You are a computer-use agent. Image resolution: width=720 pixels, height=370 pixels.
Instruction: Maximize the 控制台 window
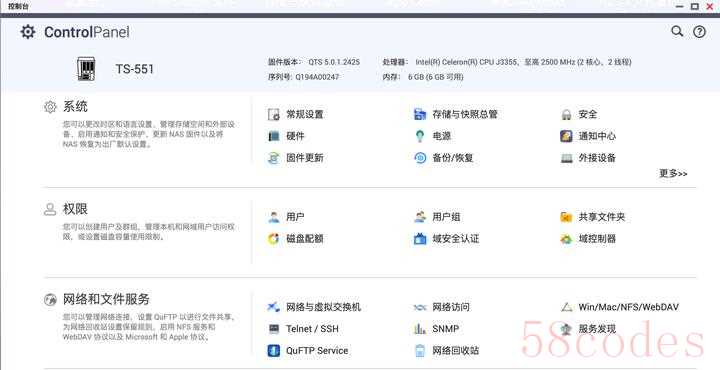point(695,6)
